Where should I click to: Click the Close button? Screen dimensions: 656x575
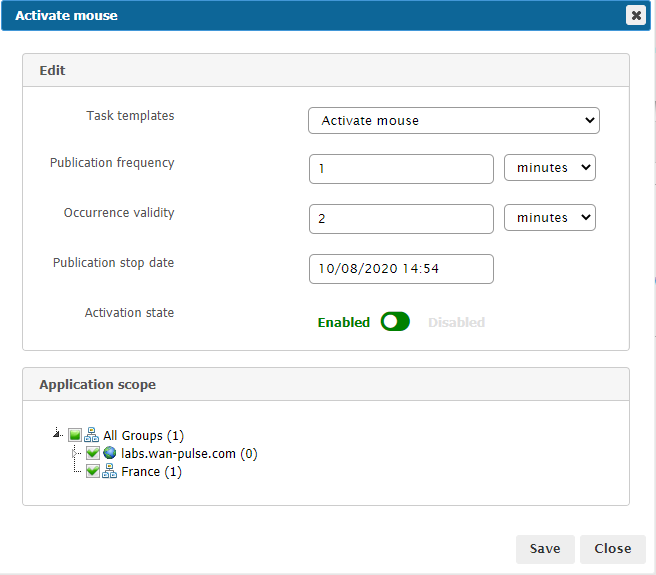(x=612, y=549)
